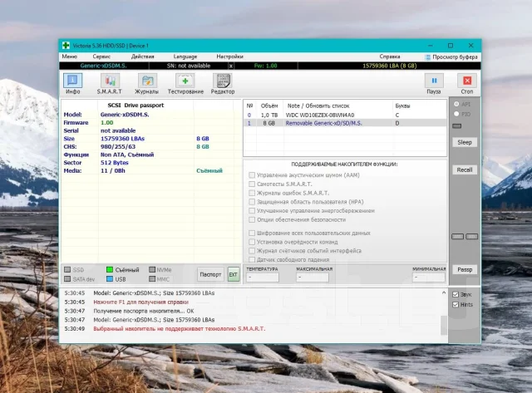Toggle Управление акустическим шумом (AAM) checkbox
The width and height of the screenshot is (532, 393).
(252, 175)
